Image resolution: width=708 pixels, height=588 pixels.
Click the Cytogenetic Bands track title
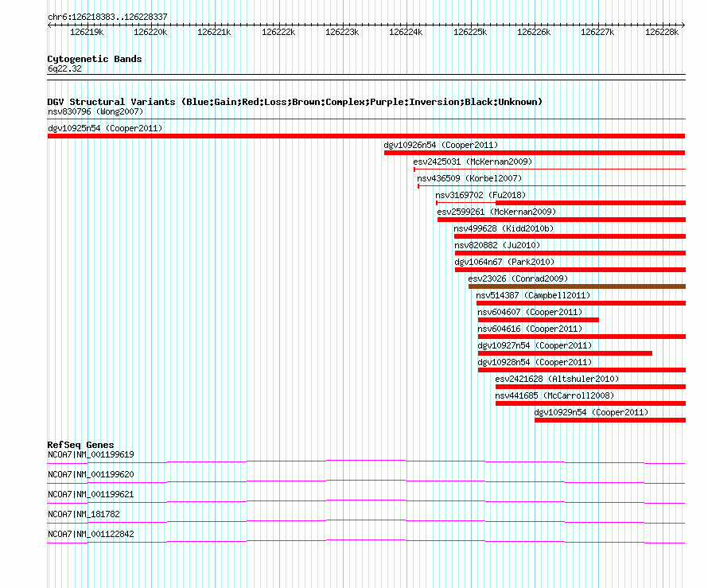pyautogui.click(x=95, y=59)
